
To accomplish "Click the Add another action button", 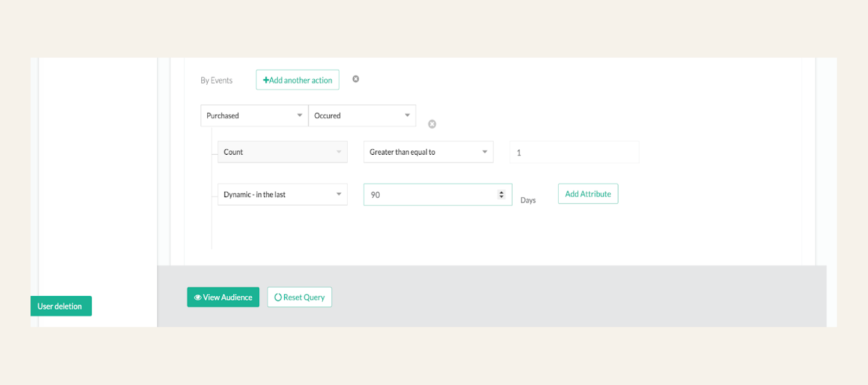I will 298,80.
